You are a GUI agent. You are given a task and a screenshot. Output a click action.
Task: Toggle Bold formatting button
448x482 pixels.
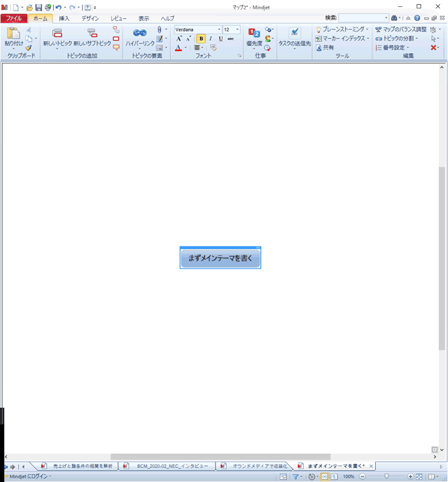click(x=201, y=38)
